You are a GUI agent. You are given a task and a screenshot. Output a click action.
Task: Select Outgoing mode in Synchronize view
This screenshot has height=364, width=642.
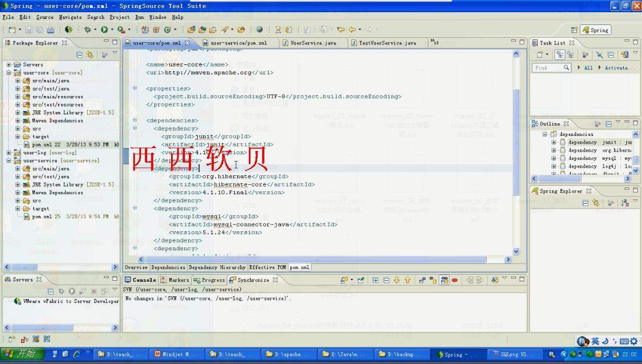[433, 280]
